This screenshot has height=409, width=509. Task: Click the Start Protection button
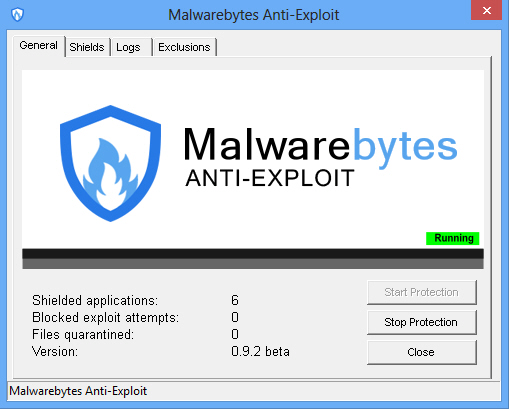(x=422, y=292)
